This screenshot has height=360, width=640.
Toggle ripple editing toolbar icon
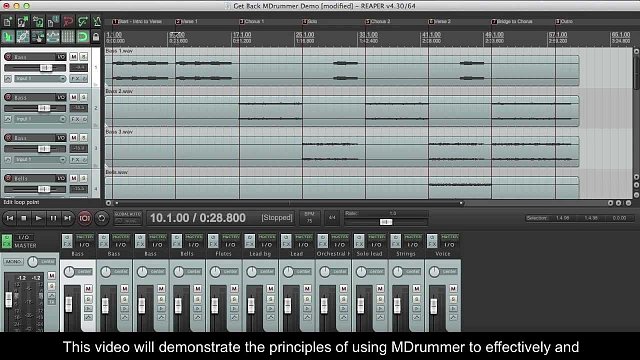tap(38, 37)
